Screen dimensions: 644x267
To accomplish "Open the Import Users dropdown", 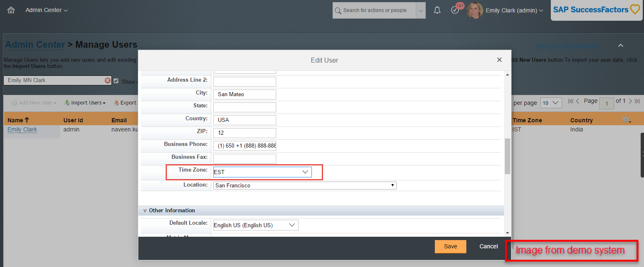I will (x=85, y=103).
